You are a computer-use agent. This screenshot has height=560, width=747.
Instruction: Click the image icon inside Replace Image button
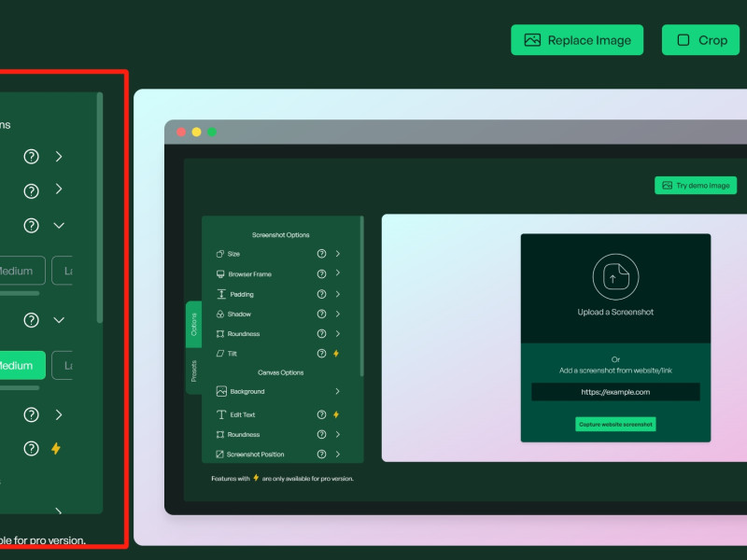click(532, 40)
